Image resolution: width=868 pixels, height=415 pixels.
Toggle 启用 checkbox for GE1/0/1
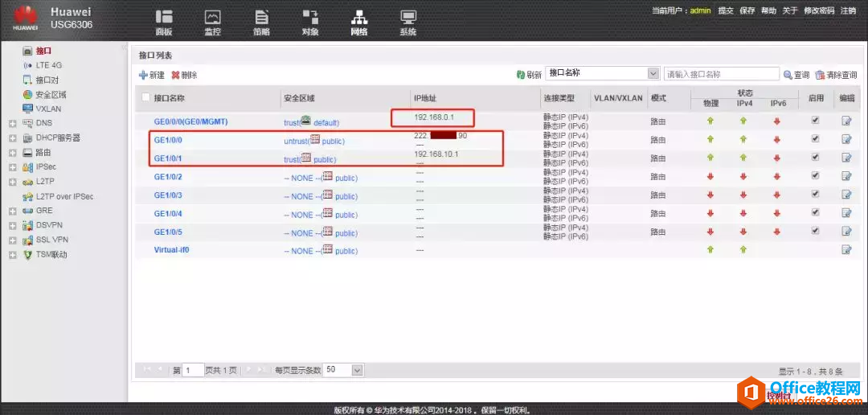pyautogui.click(x=816, y=157)
